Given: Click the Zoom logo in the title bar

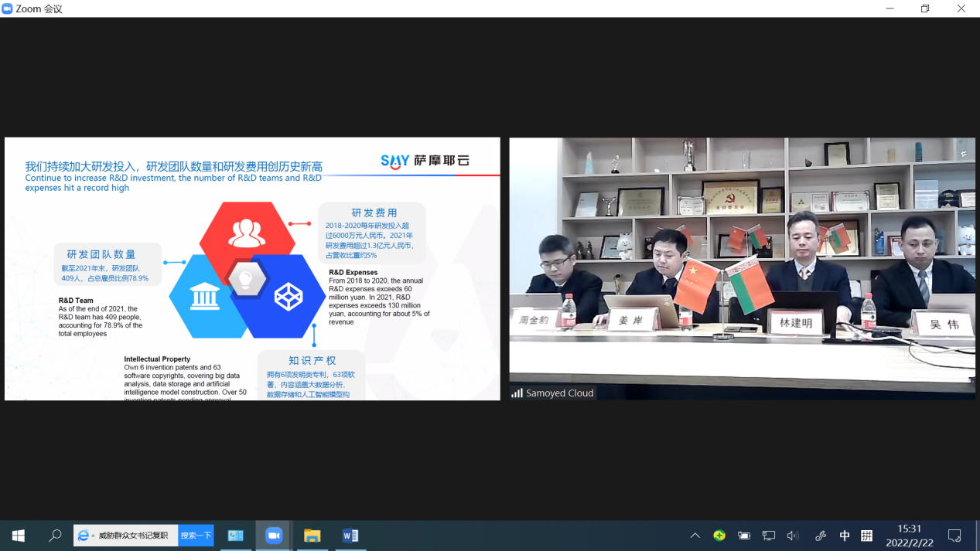Looking at the screenshot, I should [7, 9].
